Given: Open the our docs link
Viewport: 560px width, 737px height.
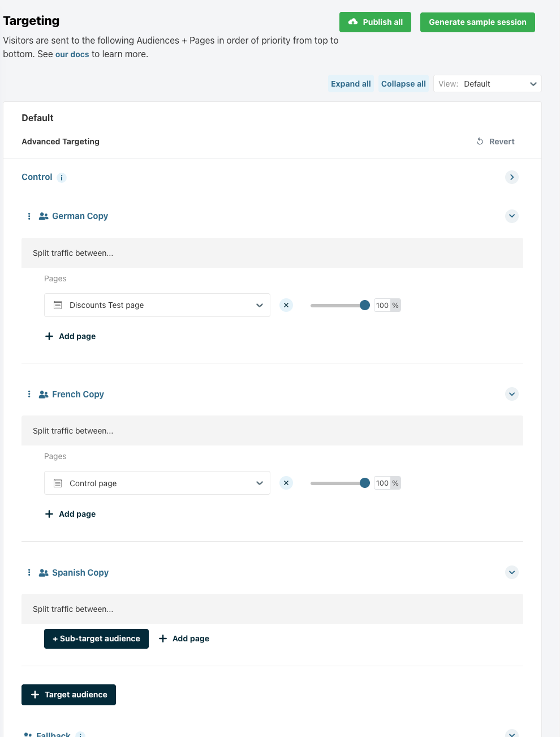Looking at the screenshot, I should [x=72, y=54].
